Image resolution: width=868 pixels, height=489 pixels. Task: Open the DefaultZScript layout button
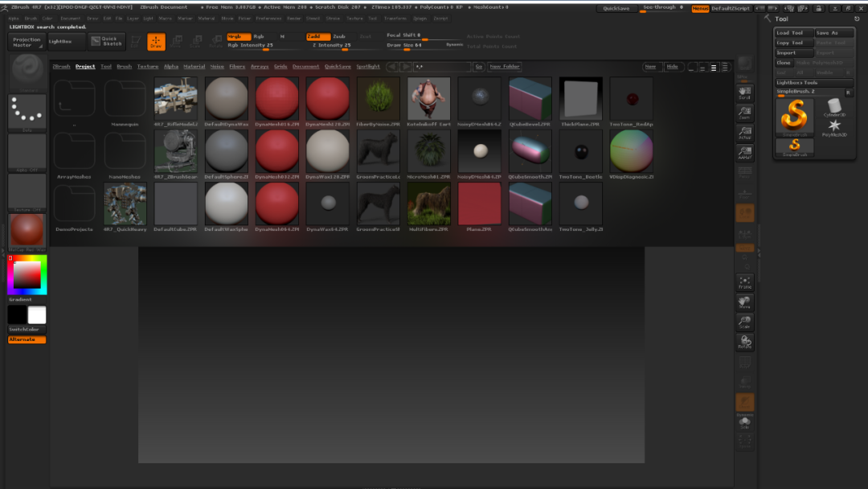pos(731,8)
